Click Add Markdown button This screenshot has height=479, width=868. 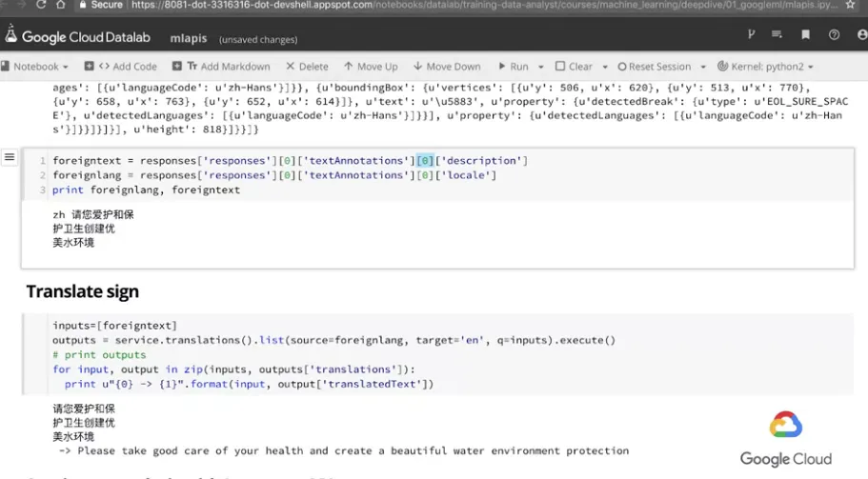(x=221, y=67)
